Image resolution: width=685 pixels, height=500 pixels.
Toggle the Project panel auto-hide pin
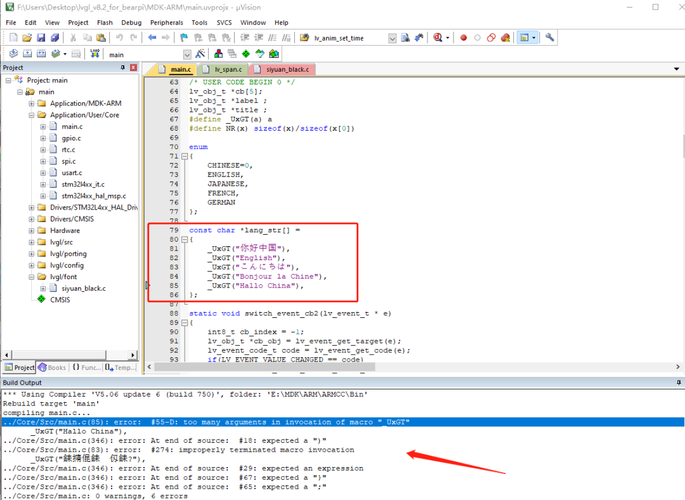point(123,68)
